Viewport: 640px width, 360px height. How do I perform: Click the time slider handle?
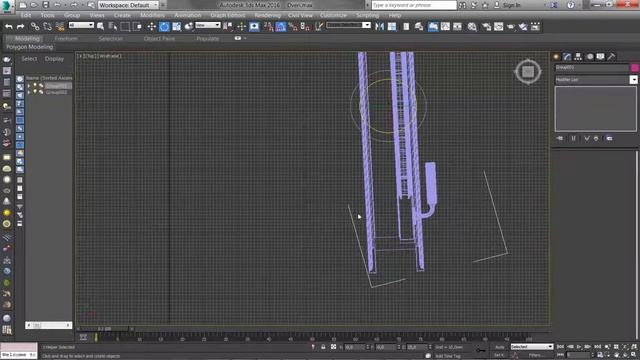coord(104,329)
